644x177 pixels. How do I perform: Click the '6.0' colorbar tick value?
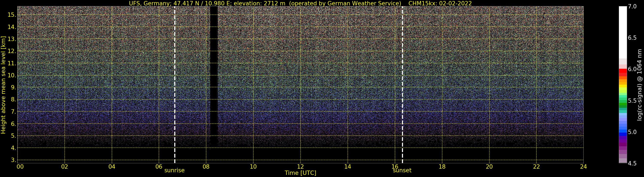(x=632, y=69)
